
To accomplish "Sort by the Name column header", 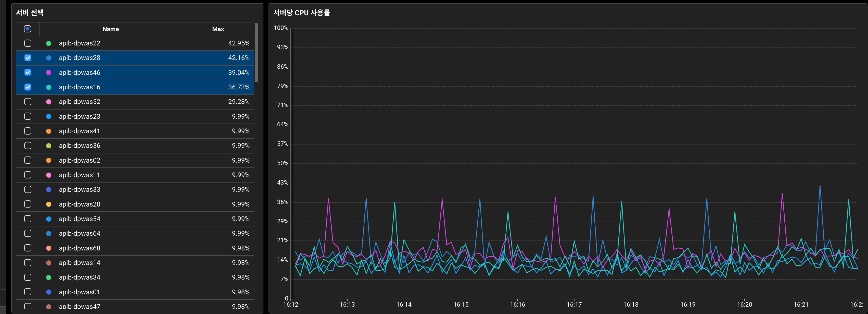I will click(110, 29).
